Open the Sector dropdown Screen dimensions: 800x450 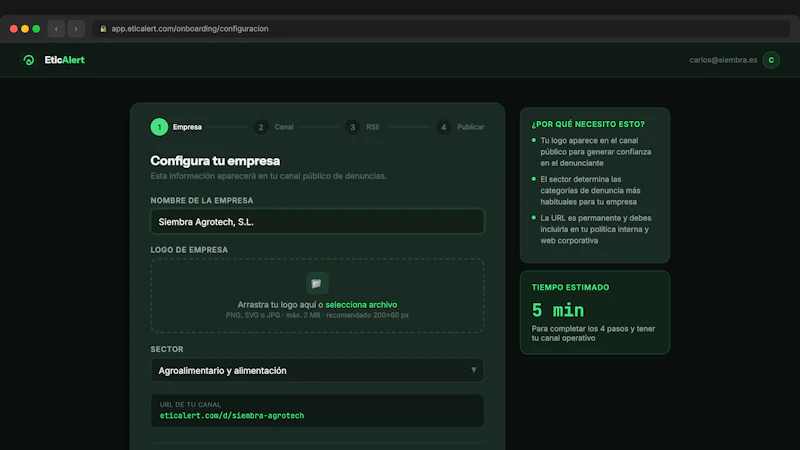317,370
